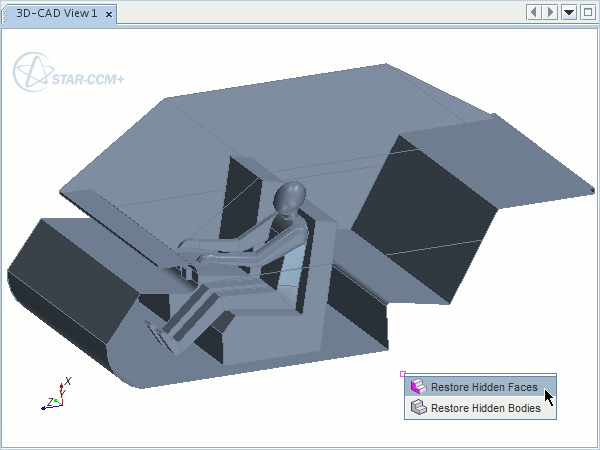Click the Restore Hidden Faces icon
This screenshot has height=450, width=600.
(418, 387)
